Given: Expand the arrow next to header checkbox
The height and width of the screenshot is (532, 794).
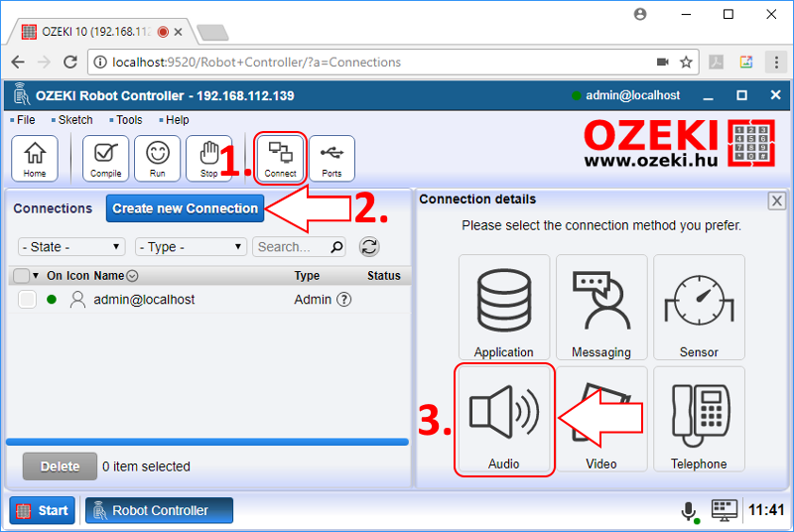Looking at the screenshot, I should point(36,276).
